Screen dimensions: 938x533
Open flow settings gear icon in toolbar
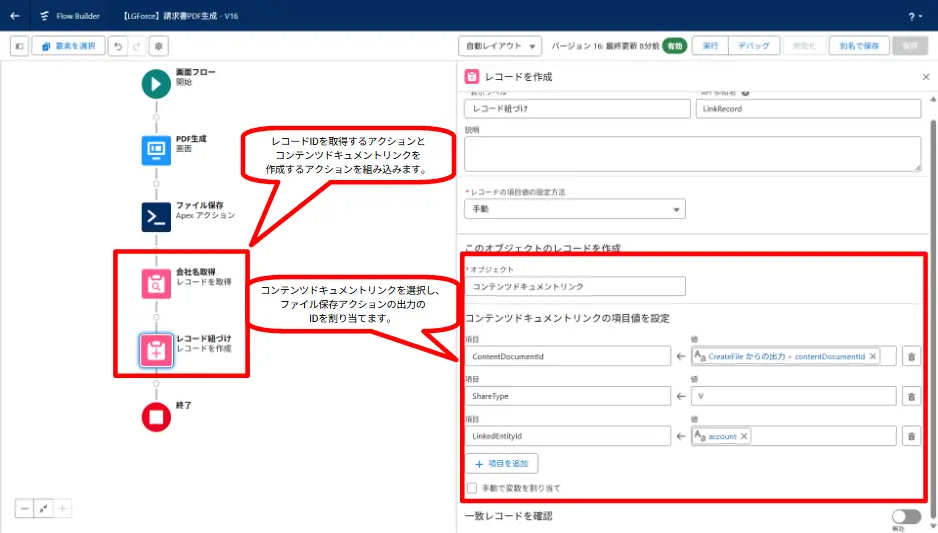pyautogui.click(x=158, y=46)
